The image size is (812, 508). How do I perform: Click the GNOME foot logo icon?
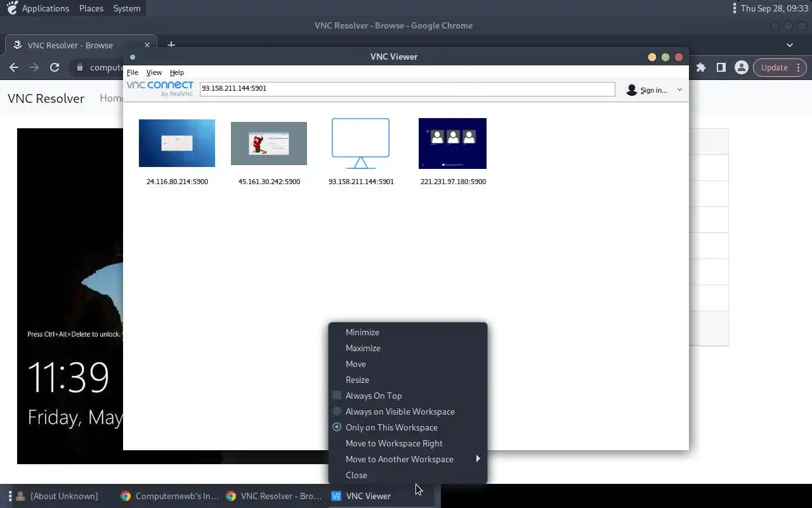pos(11,8)
